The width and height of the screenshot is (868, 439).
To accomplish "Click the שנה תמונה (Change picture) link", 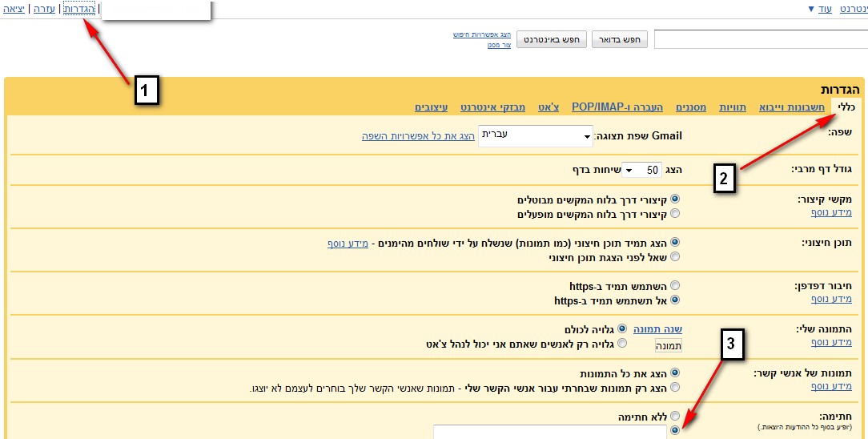I will point(657,329).
